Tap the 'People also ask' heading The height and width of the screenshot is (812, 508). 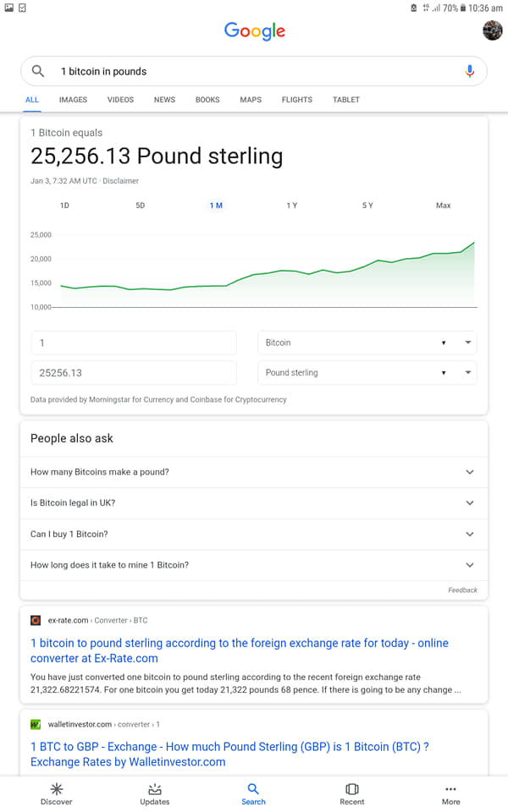click(71, 438)
